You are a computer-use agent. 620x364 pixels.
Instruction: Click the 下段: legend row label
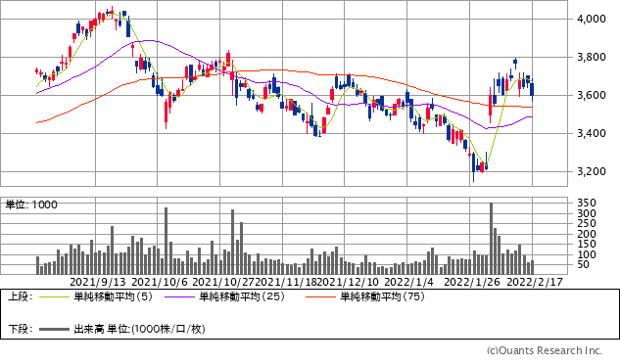(x=21, y=329)
